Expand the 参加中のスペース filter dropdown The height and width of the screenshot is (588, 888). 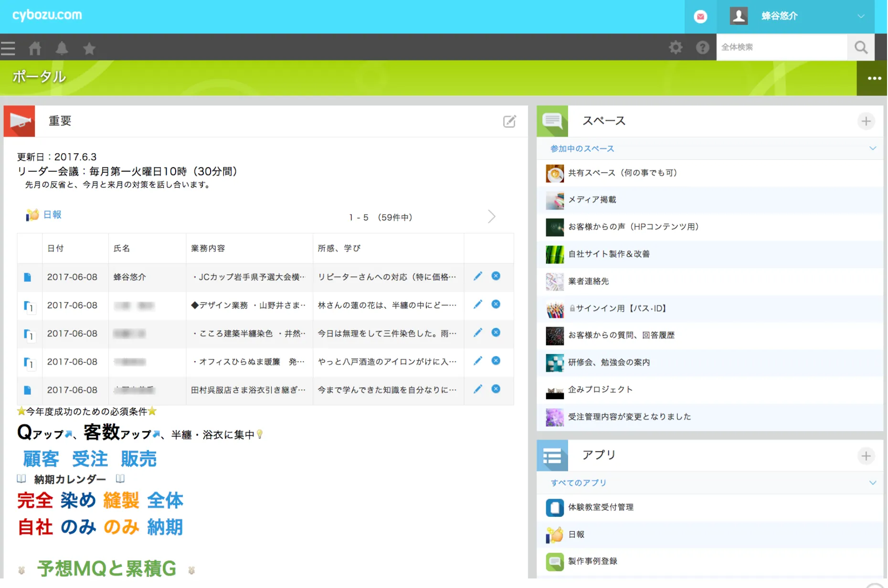point(872,148)
